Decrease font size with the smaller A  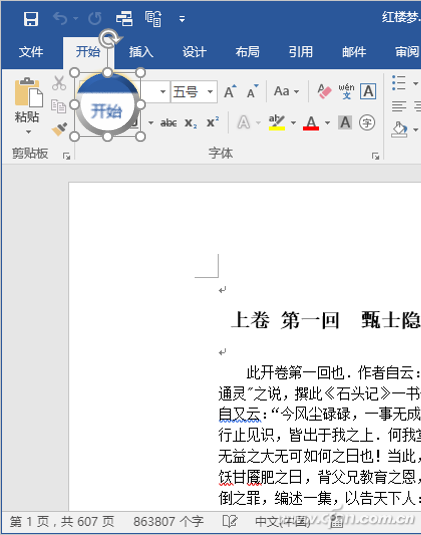tap(252, 91)
